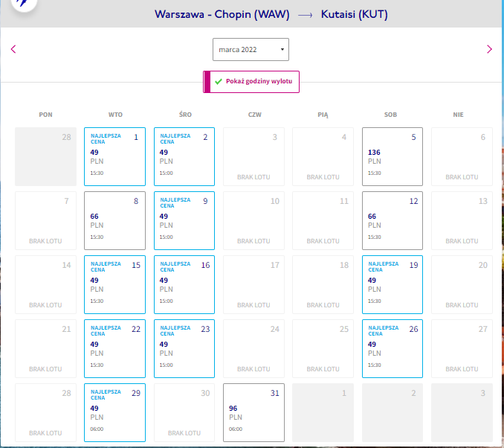Select March 29 best-price flight at 06:00

114,412
